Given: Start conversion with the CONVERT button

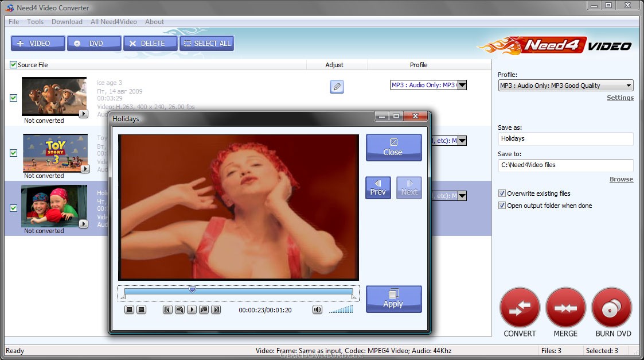Looking at the screenshot, I should tap(520, 308).
